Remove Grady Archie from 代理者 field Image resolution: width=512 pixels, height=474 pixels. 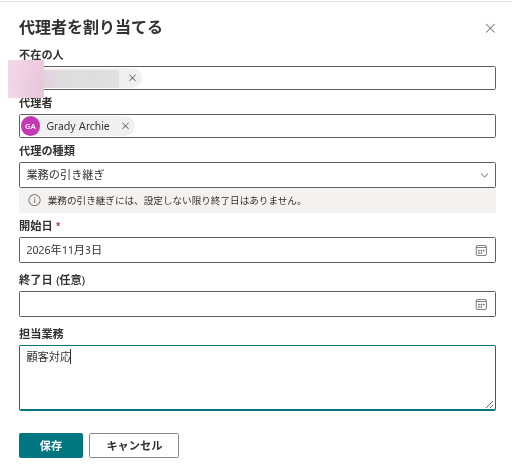[x=125, y=126]
